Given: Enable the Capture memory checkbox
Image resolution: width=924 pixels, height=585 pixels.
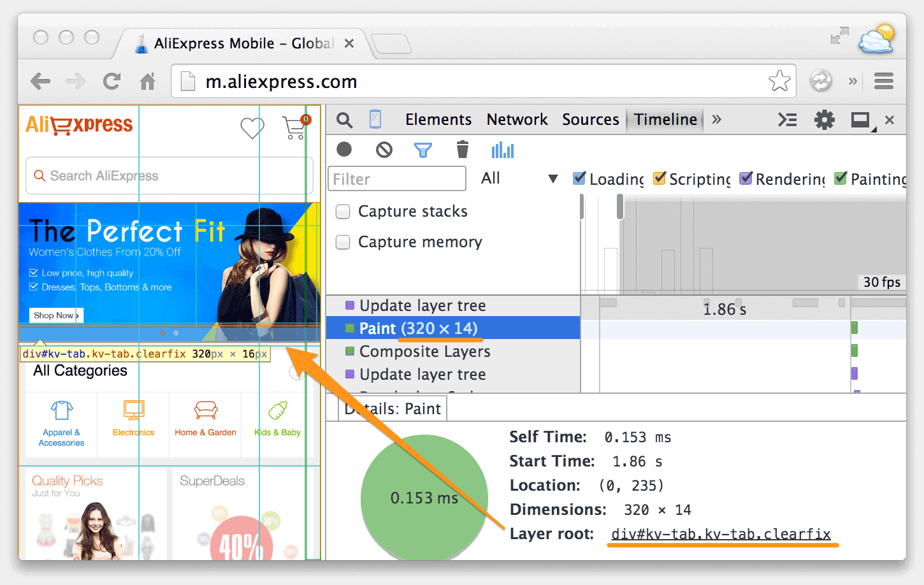Looking at the screenshot, I should (x=343, y=242).
